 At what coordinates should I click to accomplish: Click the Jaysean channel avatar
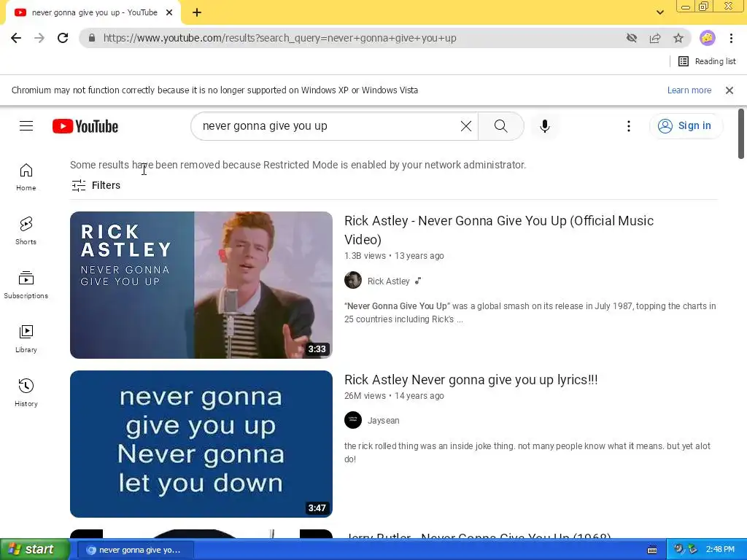tap(353, 420)
